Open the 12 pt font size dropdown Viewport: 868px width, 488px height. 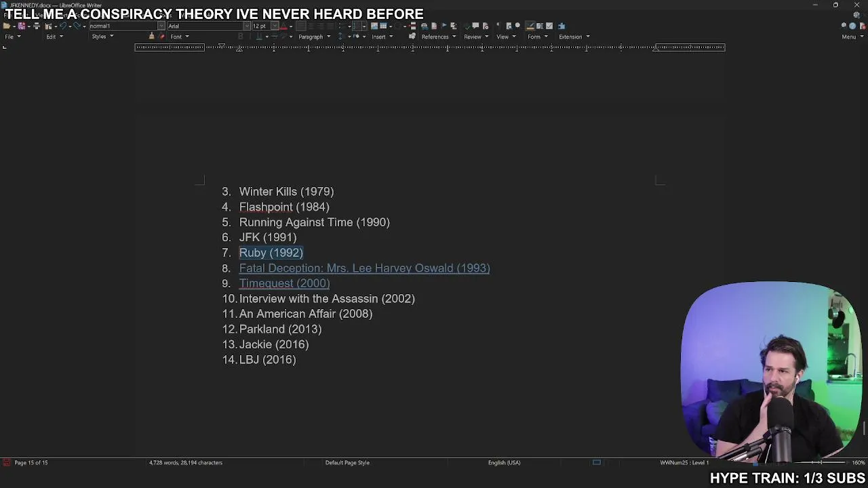click(275, 26)
